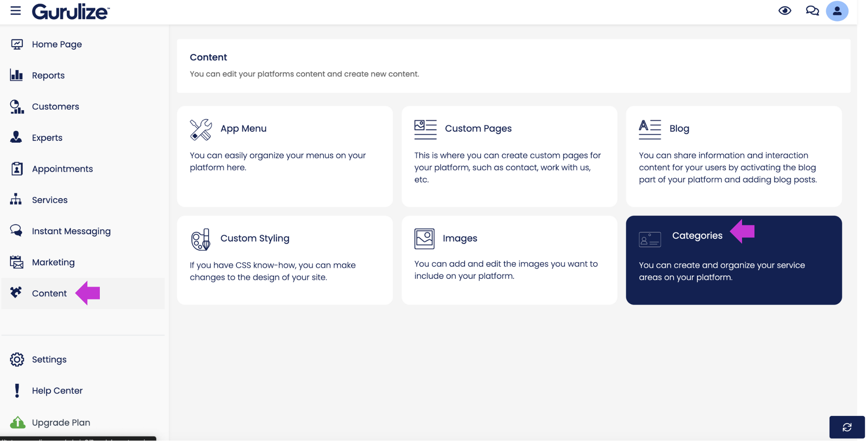
Task: Click Upgrade Plan label
Action: tap(61, 422)
